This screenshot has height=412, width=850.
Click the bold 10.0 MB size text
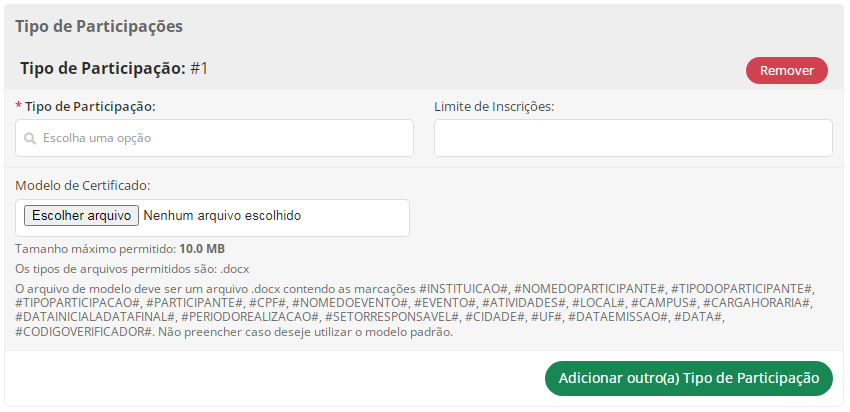click(x=202, y=249)
